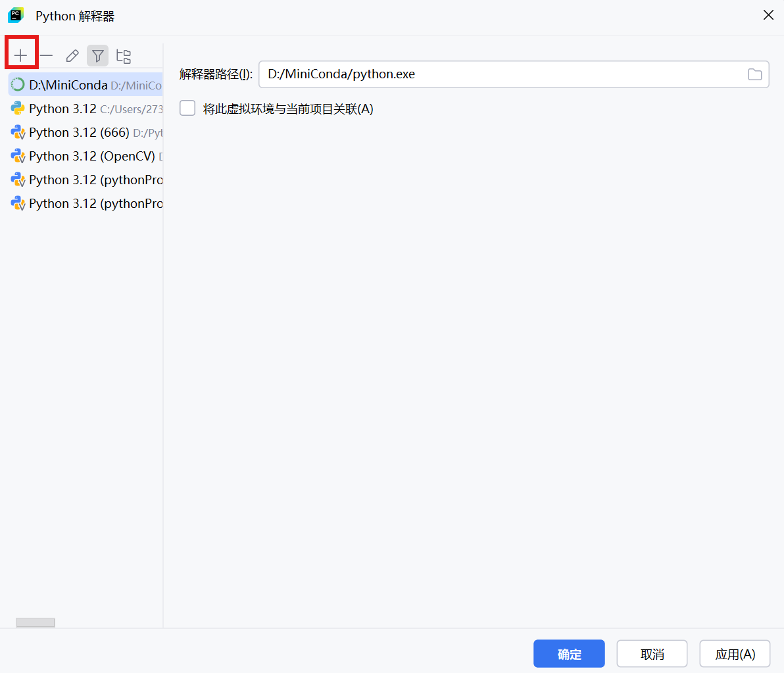The image size is (784, 673).
Task: Click the horizontal scrollbar under interpreter list
Action: (35, 622)
